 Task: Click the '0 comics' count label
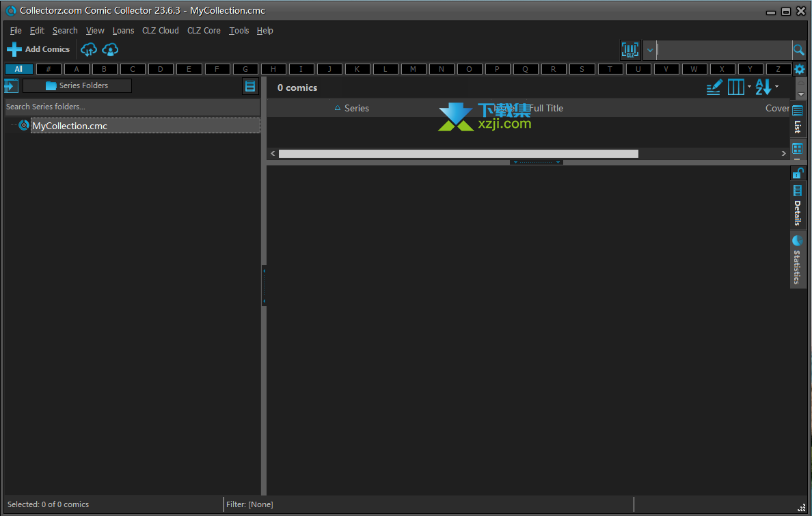(297, 87)
